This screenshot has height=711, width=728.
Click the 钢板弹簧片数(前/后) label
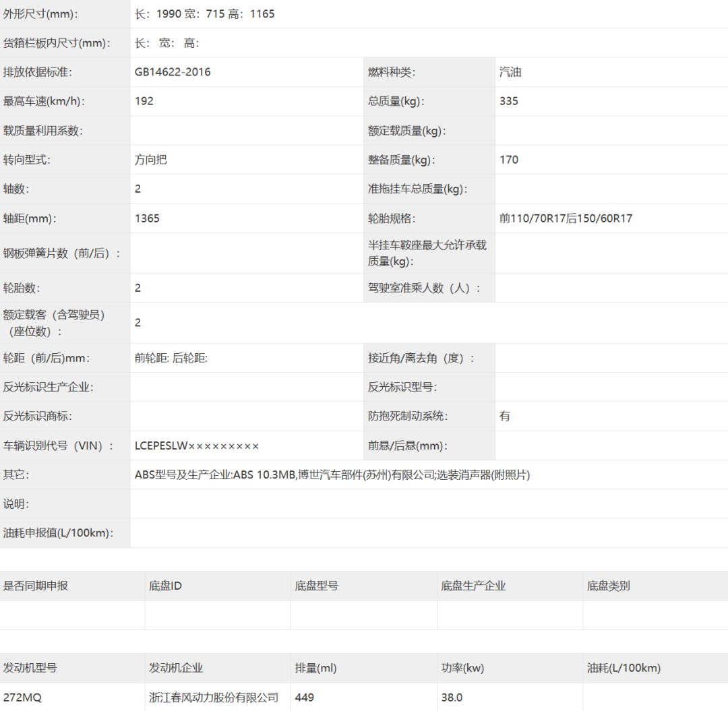coord(61,253)
